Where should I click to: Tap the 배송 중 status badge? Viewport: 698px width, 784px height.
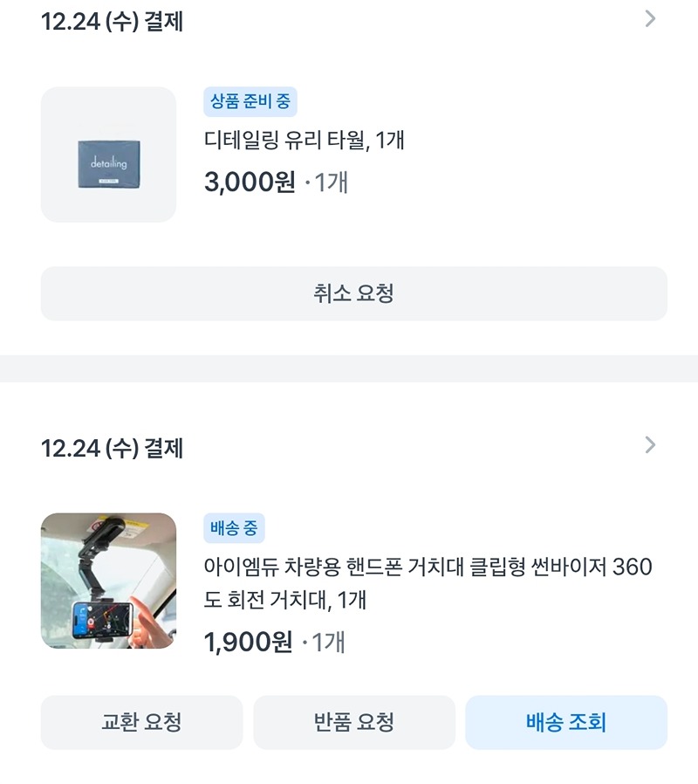(234, 528)
